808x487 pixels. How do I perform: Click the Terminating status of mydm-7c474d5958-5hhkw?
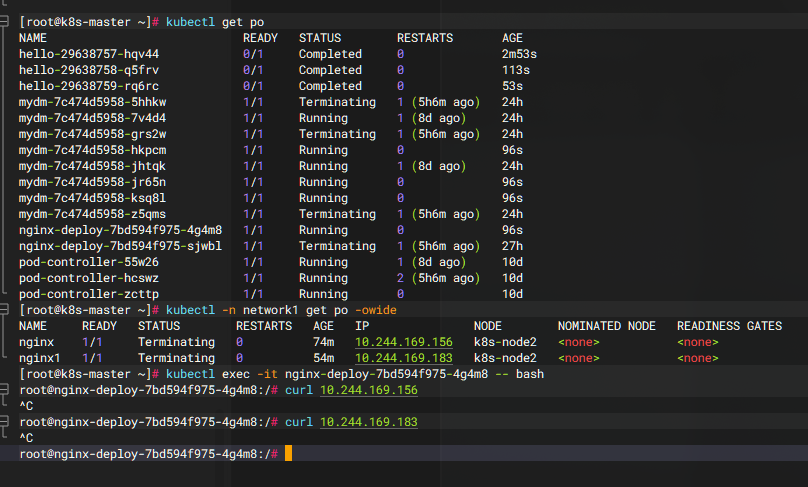[x=337, y=102]
